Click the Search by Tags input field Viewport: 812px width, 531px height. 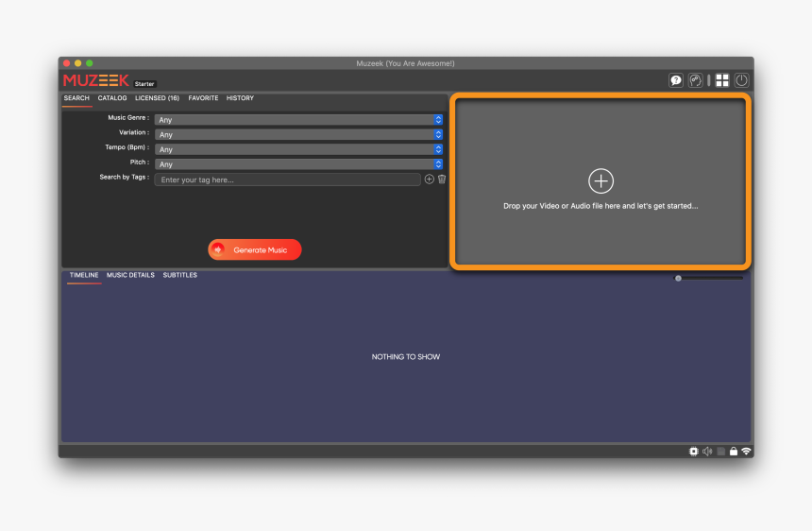tap(287, 180)
